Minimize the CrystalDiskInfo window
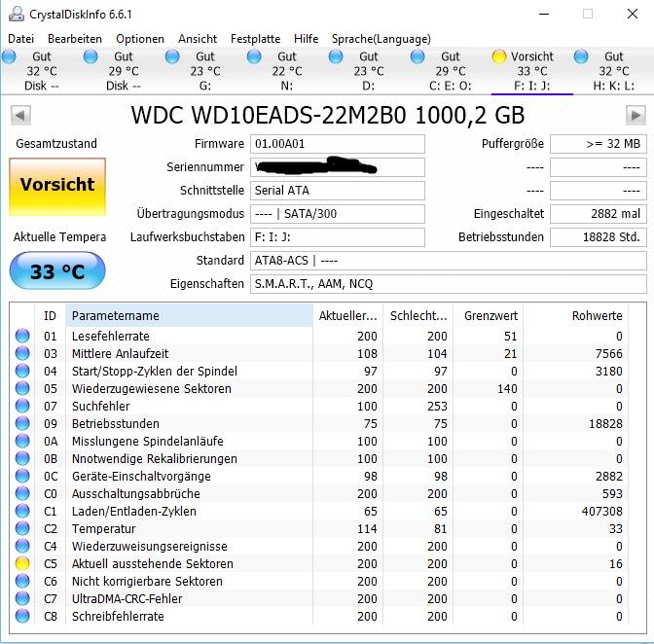654x644 pixels. [x=544, y=14]
